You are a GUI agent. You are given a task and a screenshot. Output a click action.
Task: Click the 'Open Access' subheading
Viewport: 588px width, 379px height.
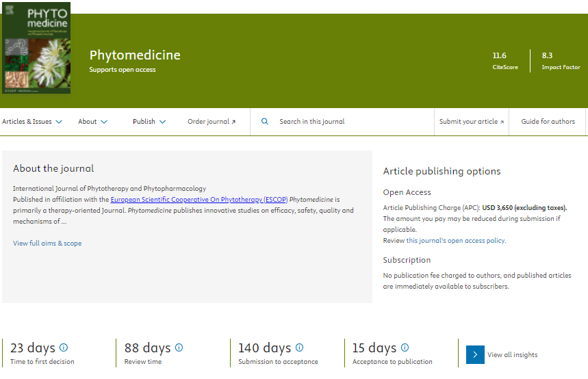click(x=407, y=192)
